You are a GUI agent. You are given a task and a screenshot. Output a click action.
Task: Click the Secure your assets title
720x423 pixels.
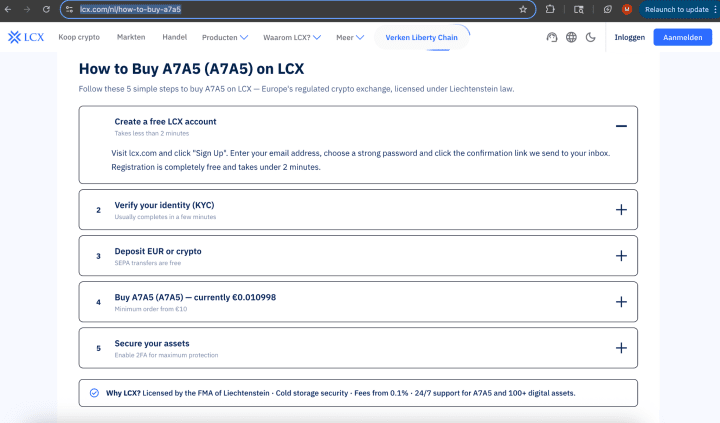pos(152,344)
